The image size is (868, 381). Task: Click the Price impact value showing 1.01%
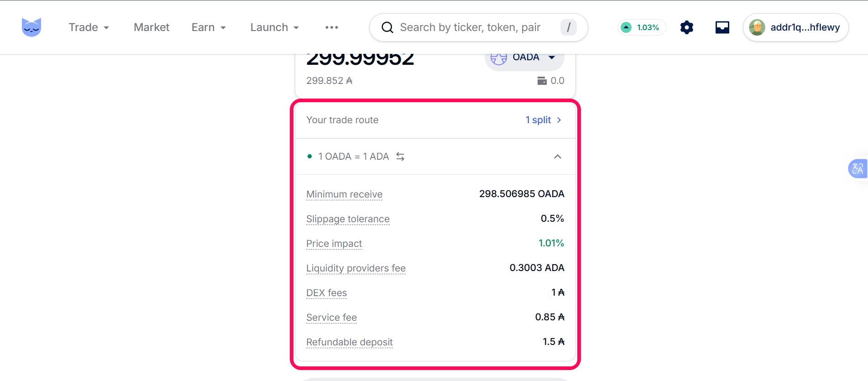tap(551, 243)
